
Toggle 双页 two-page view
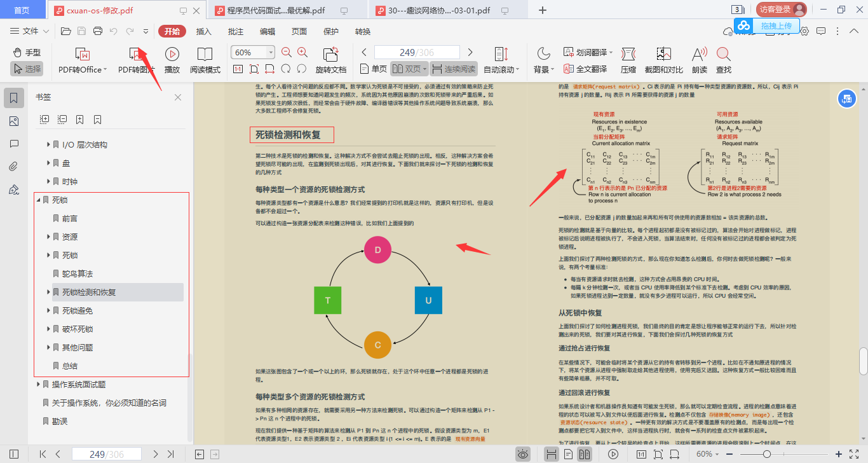pos(409,69)
